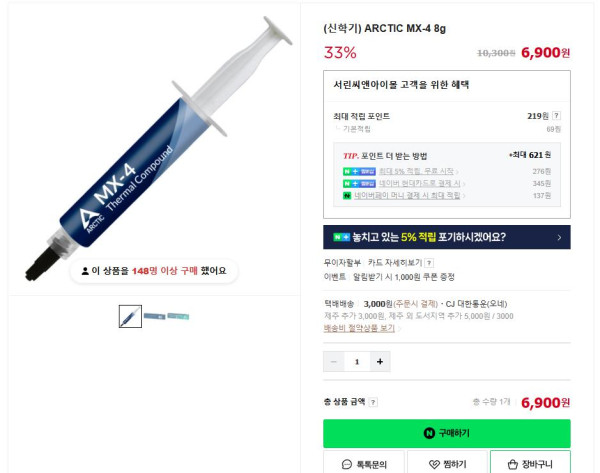This screenshot has height=473, width=600.
Task: Select the third product thumbnail
Action: point(178,316)
